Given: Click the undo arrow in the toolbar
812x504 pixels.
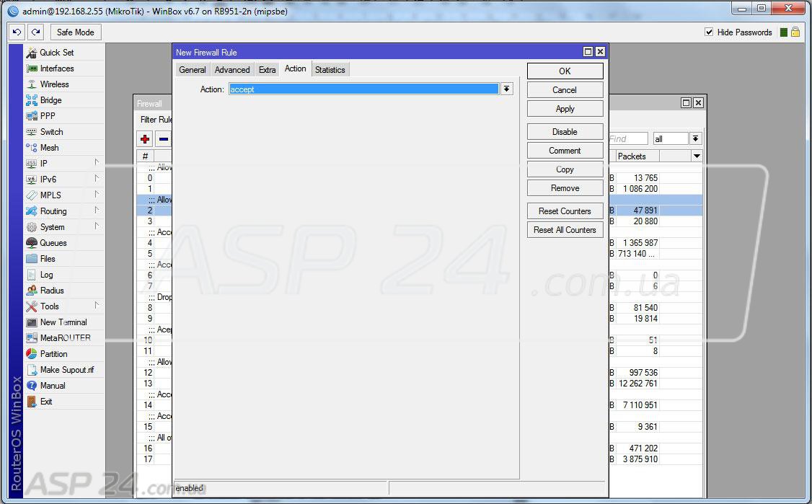Looking at the screenshot, I should click(x=17, y=32).
